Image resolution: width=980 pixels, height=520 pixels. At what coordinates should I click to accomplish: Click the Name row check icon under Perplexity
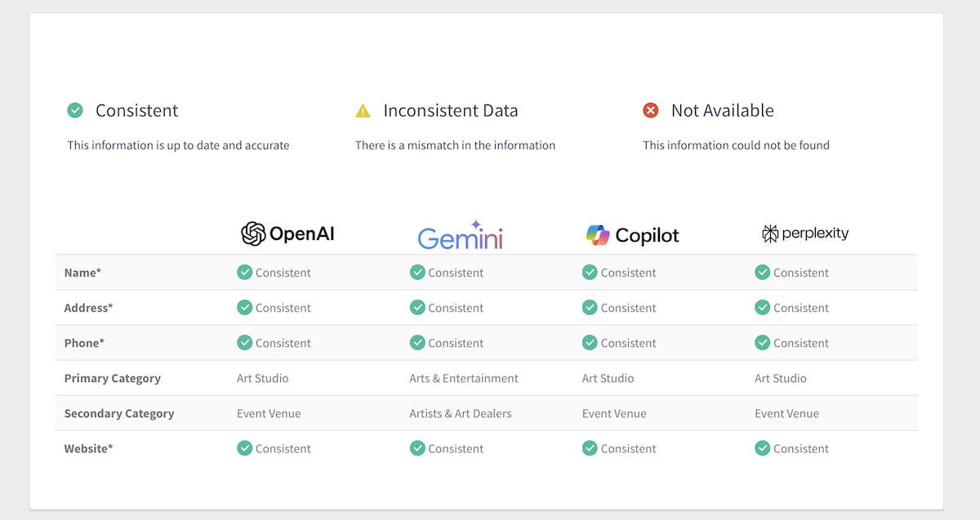[x=763, y=272]
